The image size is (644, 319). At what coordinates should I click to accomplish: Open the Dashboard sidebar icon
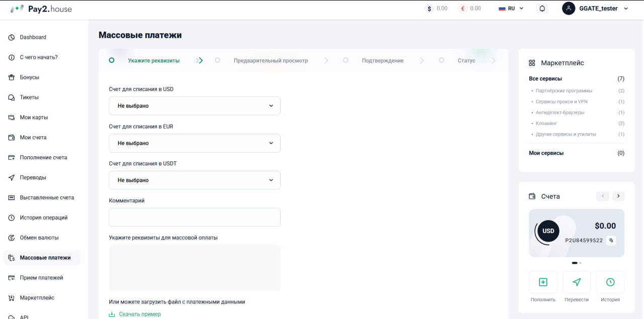pos(12,37)
